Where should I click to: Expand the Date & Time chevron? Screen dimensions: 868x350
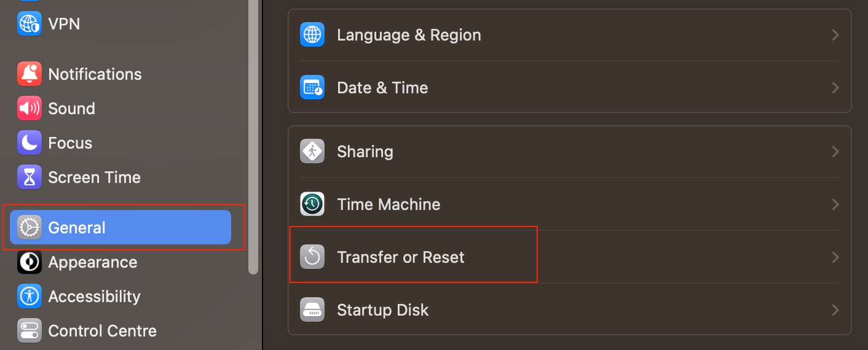point(835,88)
